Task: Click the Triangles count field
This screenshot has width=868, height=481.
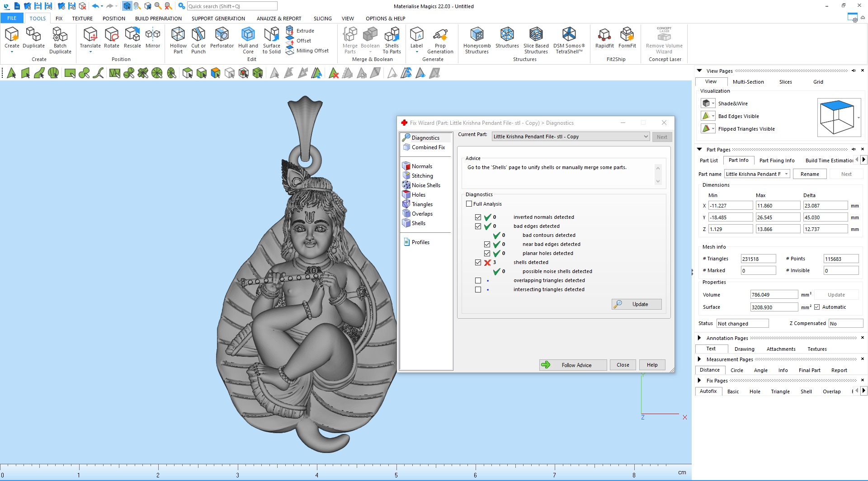Action: pyautogui.click(x=758, y=259)
